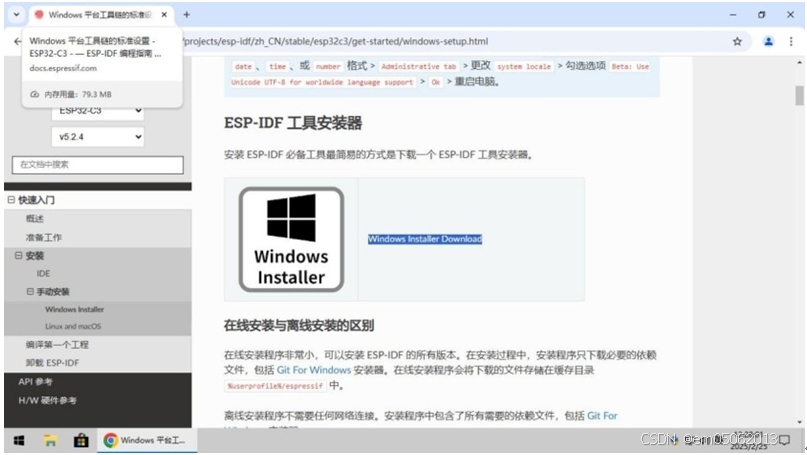Screen dimensions: 807x455
Task: Focus the 在文档中搜索 search field
Action: click(x=98, y=165)
